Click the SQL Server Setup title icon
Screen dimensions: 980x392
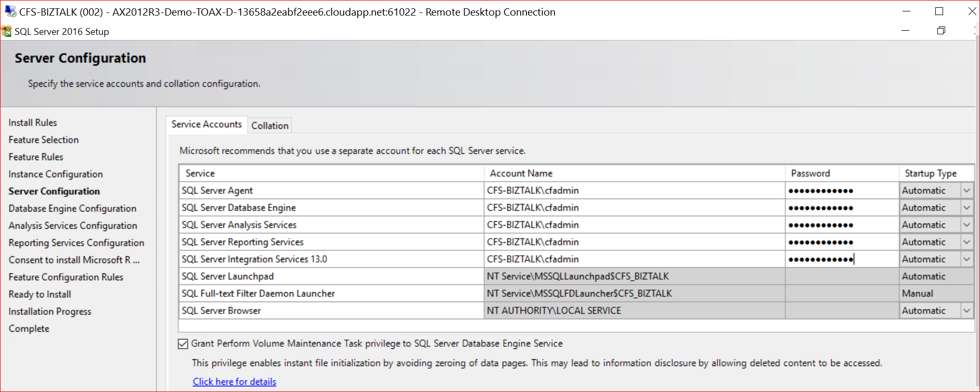[x=7, y=32]
